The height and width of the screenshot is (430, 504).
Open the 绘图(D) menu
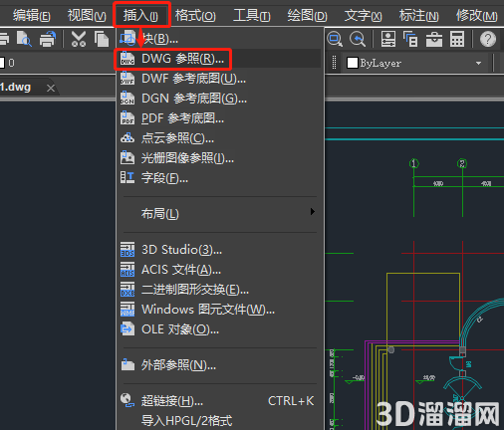pos(307,15)
